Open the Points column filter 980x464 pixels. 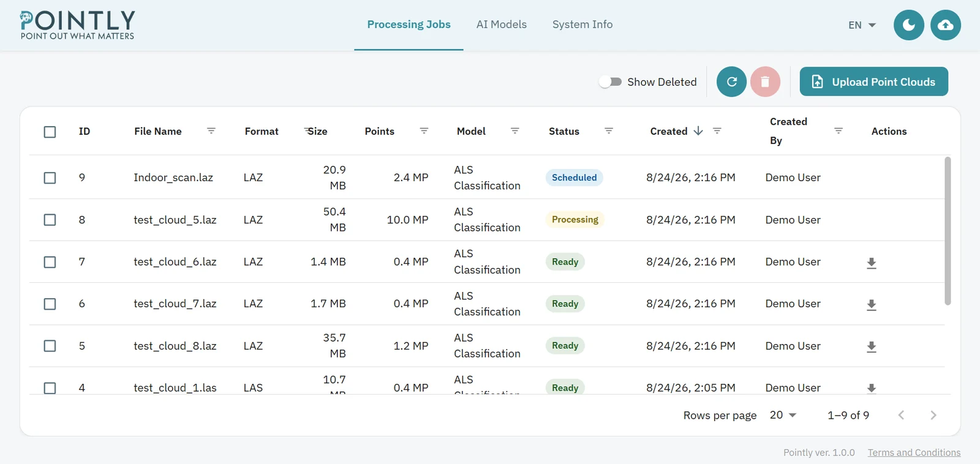(424, 131)
